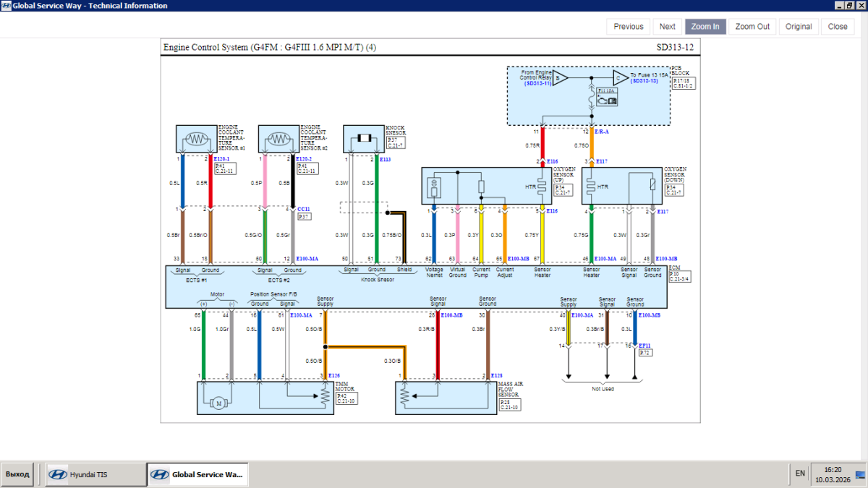Click the 'ECTS #2' ECM label
Viewport: 868px width, 488px height.
tap(278, 279)
